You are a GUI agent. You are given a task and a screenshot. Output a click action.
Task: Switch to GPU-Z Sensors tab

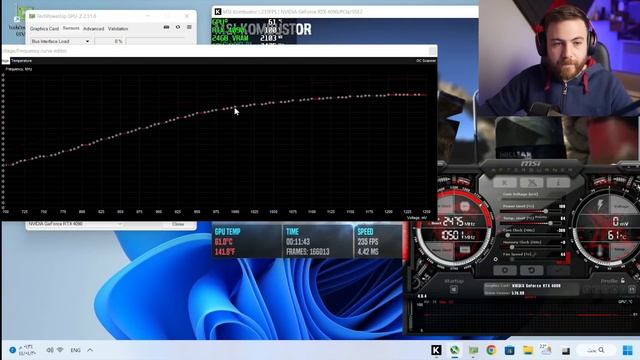[x=71, y=28]
